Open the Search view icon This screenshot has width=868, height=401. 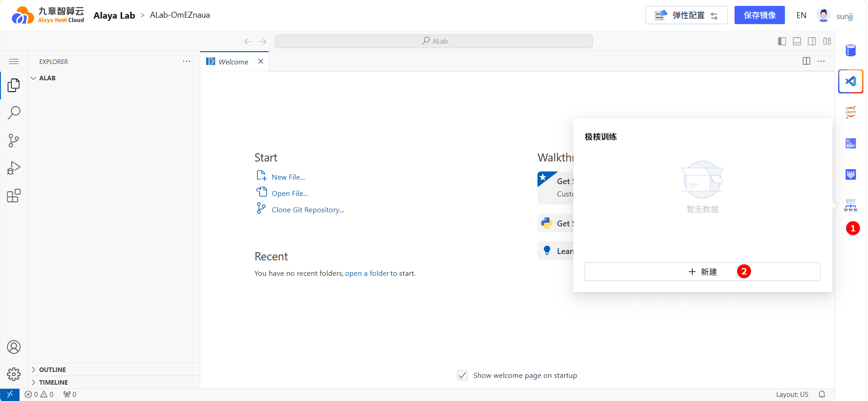pyautogui.click(x=14, y=112)
